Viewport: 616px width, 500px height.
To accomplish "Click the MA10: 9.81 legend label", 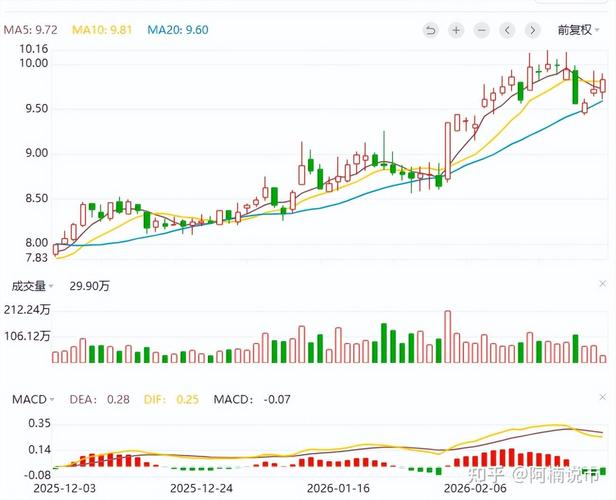I will [102, 30].
